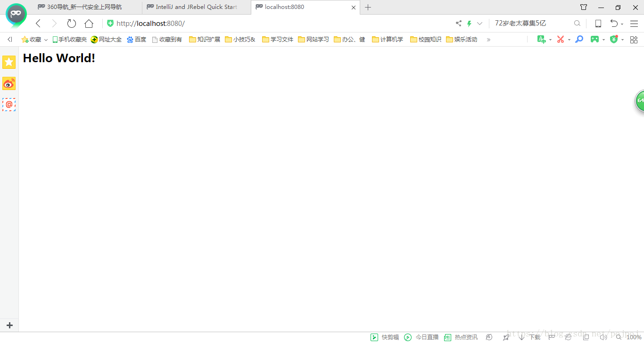Open the browser main hamburger menu
This screenshot has width=644, height=343.
[x=634, y=24]
